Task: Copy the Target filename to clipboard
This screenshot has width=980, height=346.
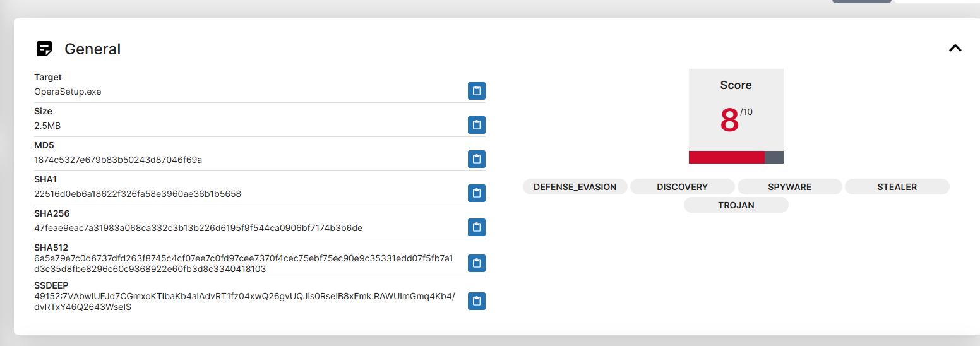Action: click(x=477, y=91)
